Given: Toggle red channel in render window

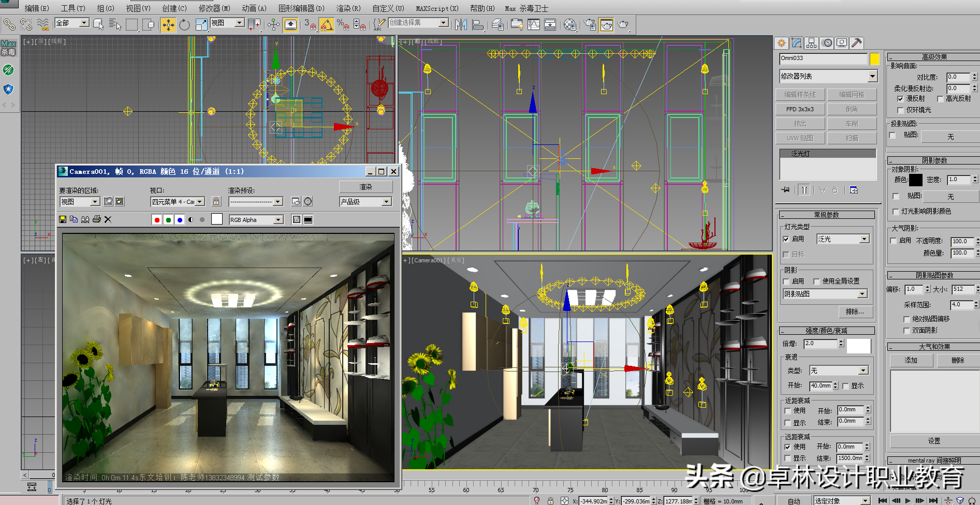Looking at the screenshot, I should [x=157, y=220].
